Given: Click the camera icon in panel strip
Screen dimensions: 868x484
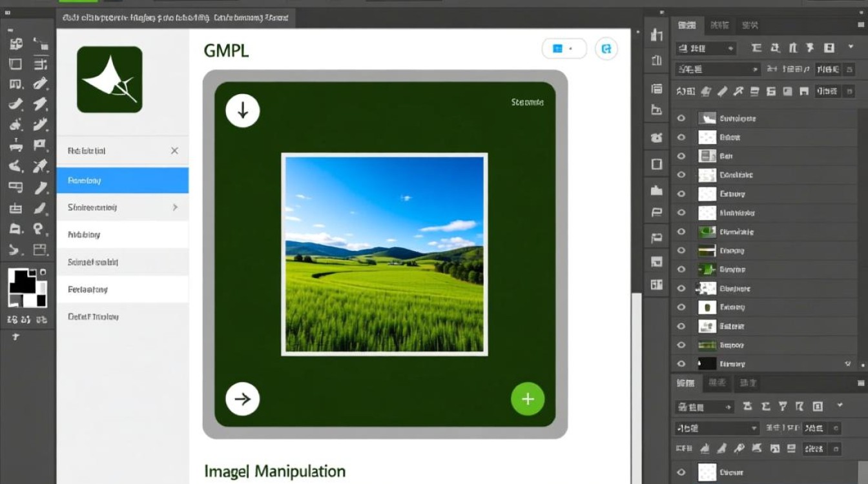Looking at the screenshot, I should [657, 137].
